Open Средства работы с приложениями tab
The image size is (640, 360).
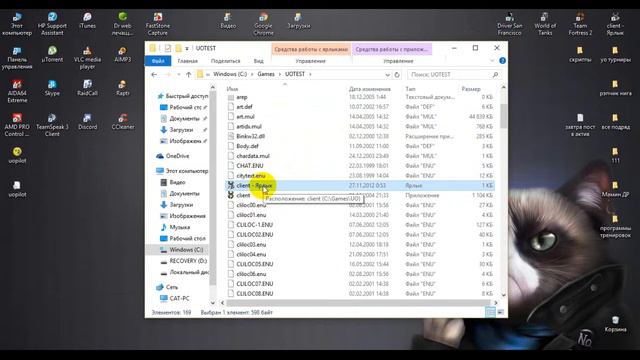point(391,49)
